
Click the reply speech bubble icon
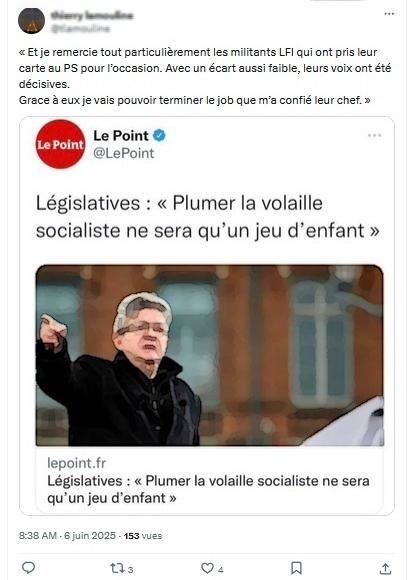(x=29, y=567)
